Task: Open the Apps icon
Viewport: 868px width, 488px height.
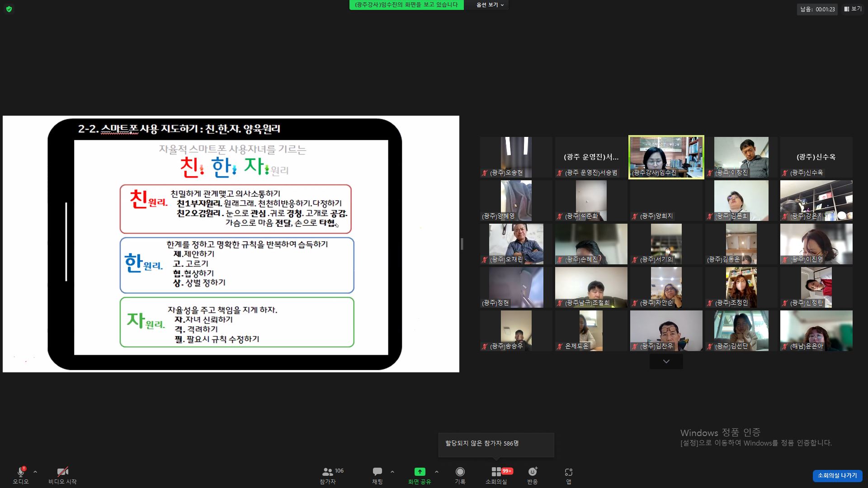Action: tap(568, 472)
